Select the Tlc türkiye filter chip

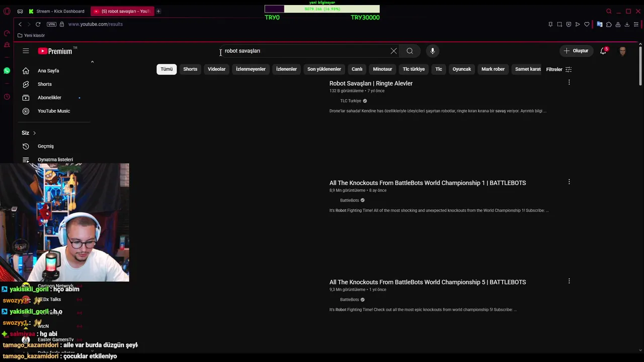coord(414,69)
